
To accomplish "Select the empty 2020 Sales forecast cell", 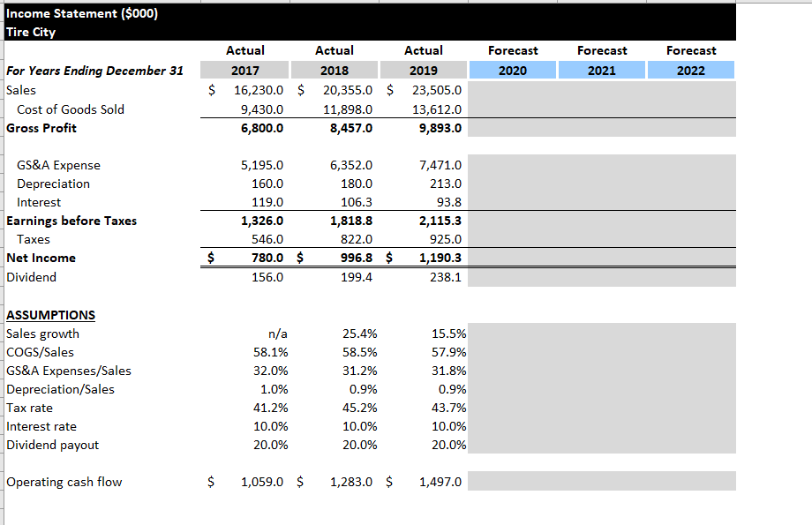I will (x=512, y=89).
